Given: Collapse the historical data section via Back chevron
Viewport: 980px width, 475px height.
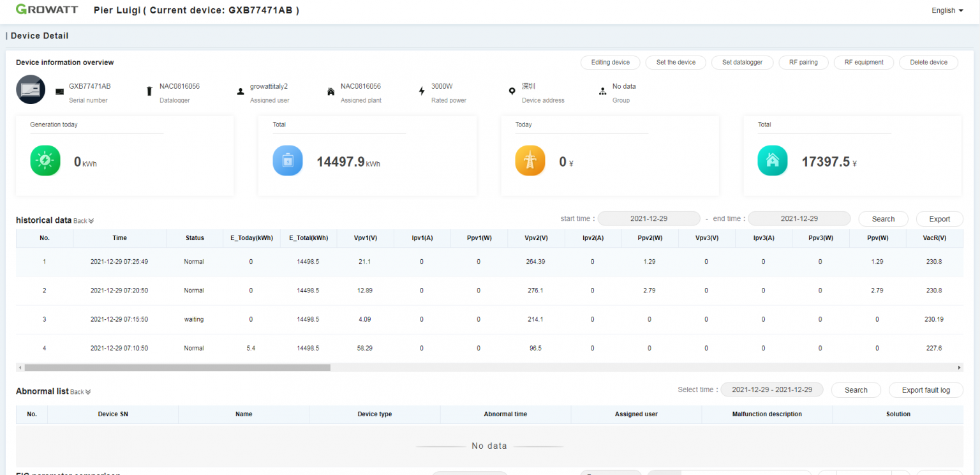Looking at the screenshot, I should click(x=82, y=220).
